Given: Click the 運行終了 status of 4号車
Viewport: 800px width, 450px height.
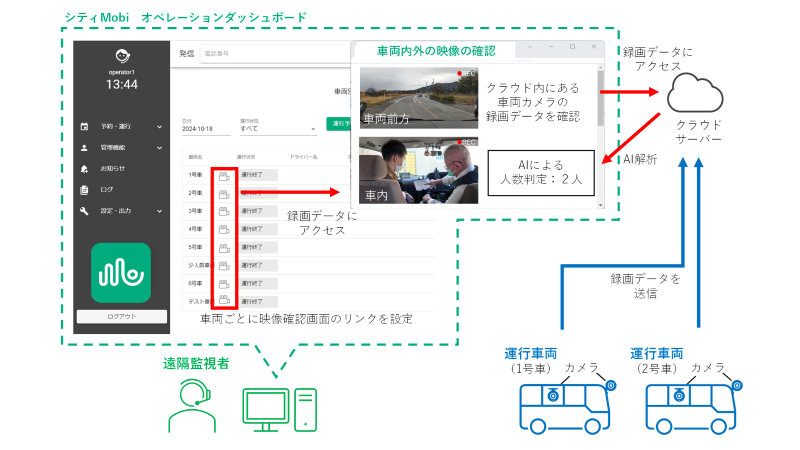Looking at the screenshot, I should pyautogui.click(x=259, y=230).
